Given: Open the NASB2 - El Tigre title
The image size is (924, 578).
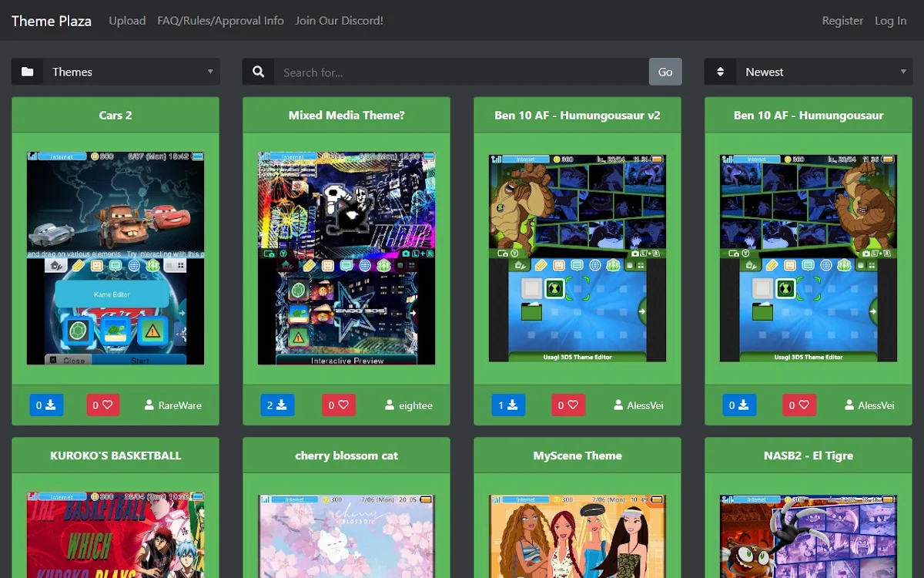Looking at the screenshot, I should pos(808,455).
